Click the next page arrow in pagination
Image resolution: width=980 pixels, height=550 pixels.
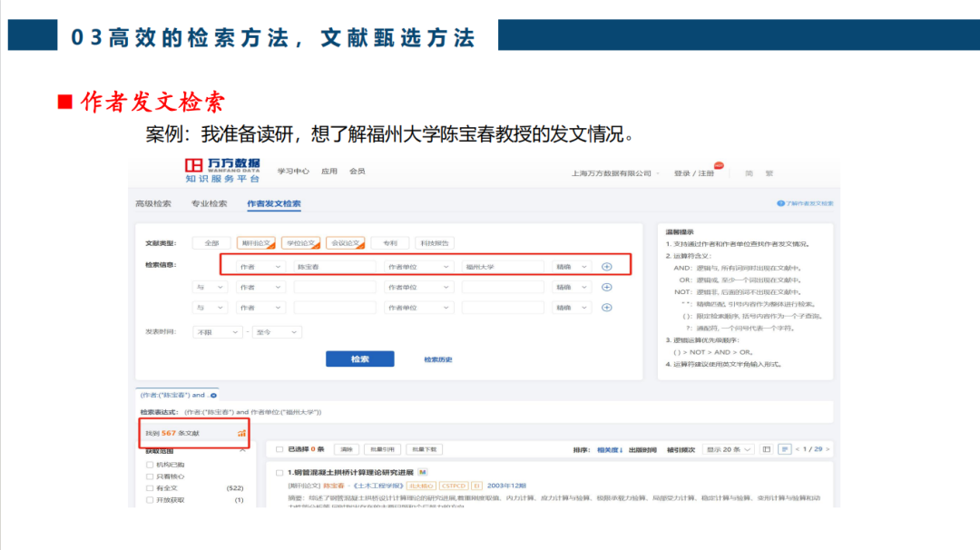(828, 449)
